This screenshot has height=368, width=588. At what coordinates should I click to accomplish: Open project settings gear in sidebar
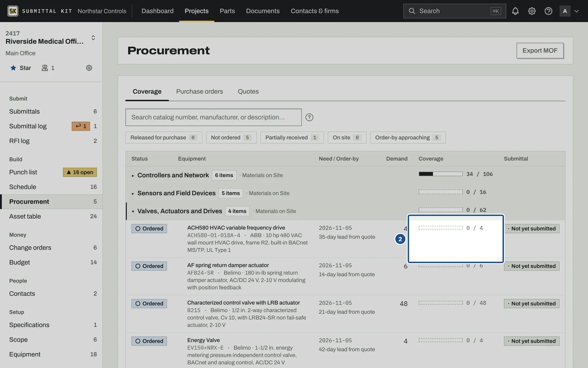[89, 68]
